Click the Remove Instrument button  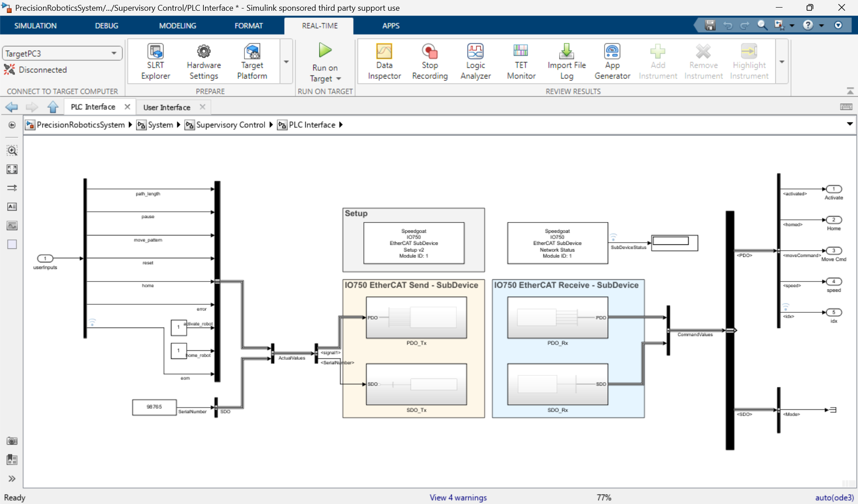point(703,62)
